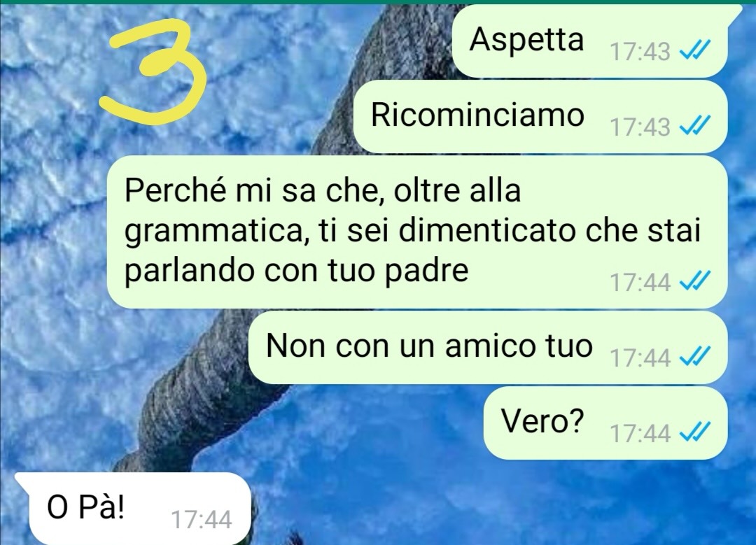The image size is (756, 545).
Task: Click the 17:43 timestamp on 'Ricominciamo'
Action: 640,127
